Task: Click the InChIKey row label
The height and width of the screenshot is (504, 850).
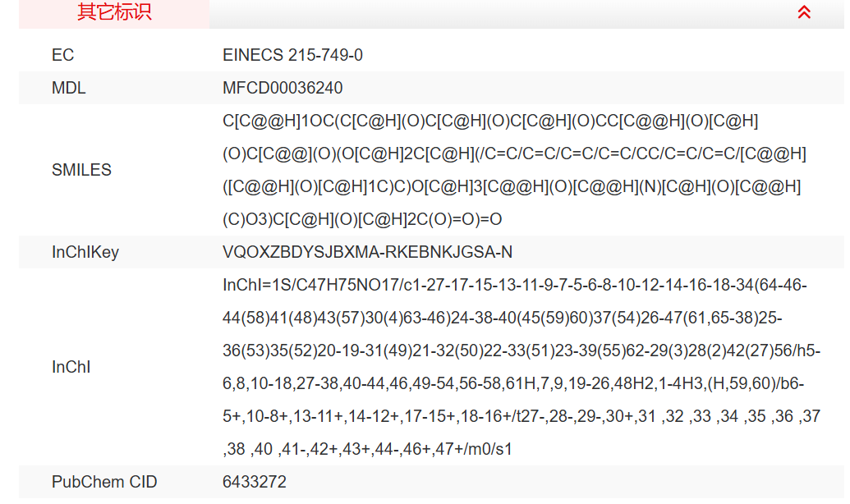Action: 85,252
